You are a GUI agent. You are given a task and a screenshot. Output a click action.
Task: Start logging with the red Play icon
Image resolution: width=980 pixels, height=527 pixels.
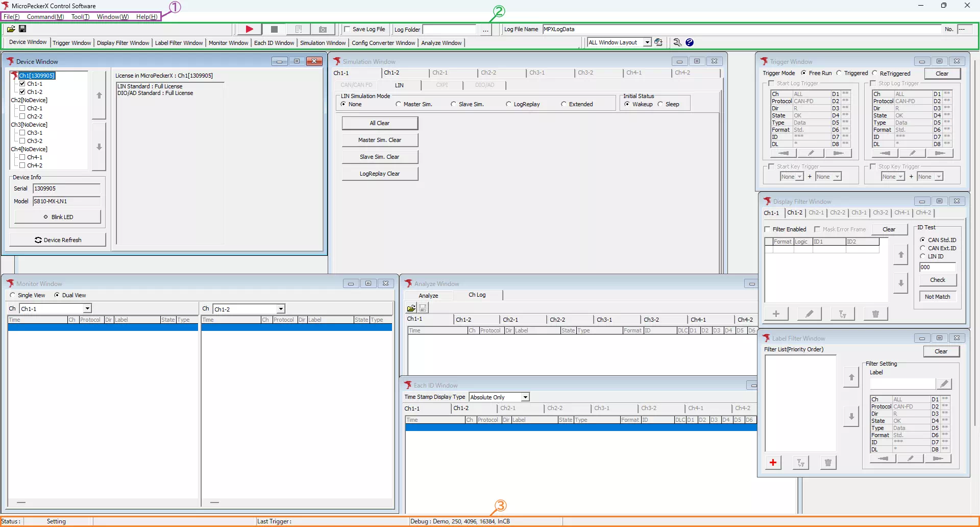tap(249, 29)
